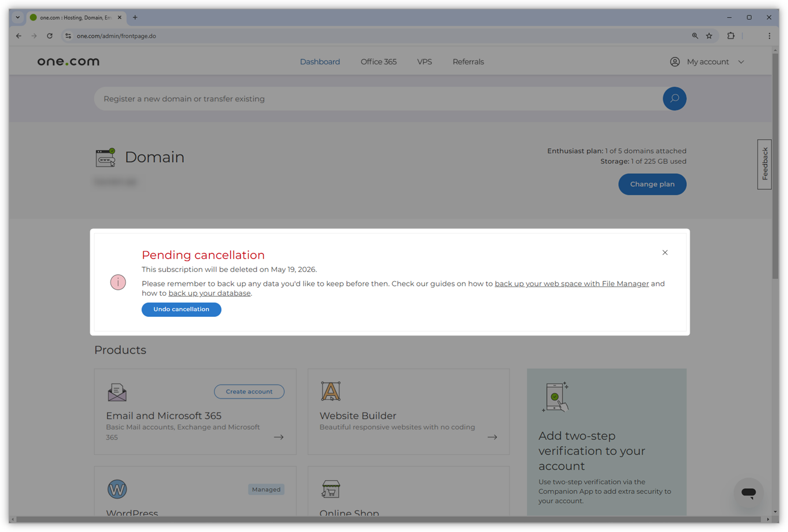The height and width of the screenshot is (532, 788).
Task: Open the browser tab search chevron
Action: (17, 17)
